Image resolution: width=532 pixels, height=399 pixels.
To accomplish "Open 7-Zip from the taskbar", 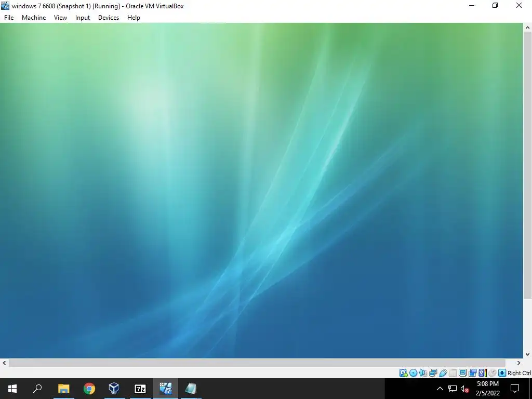I will pos(140,389).
